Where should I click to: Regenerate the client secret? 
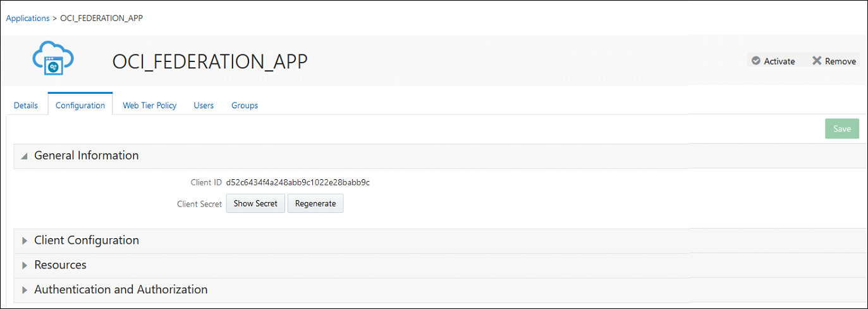pyautogui.click(x=315, y=203)
